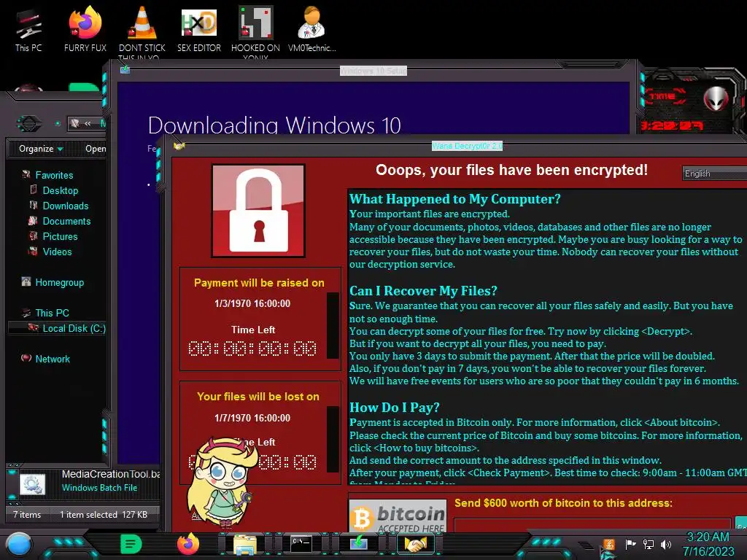Select Desktop under Favorites
The image size is (747, 560).
pyautogui.click(x=60, y=190)
